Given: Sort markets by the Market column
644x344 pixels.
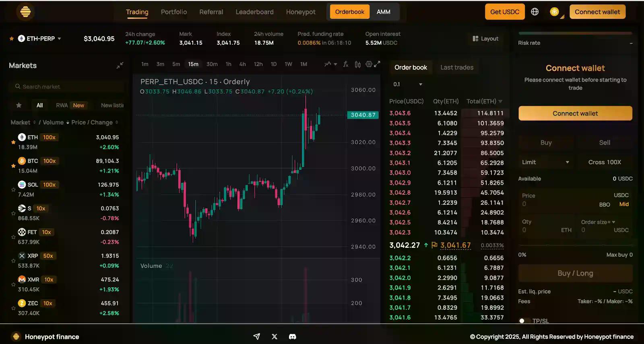Looking at the screenshot, I should pos(23,122).
